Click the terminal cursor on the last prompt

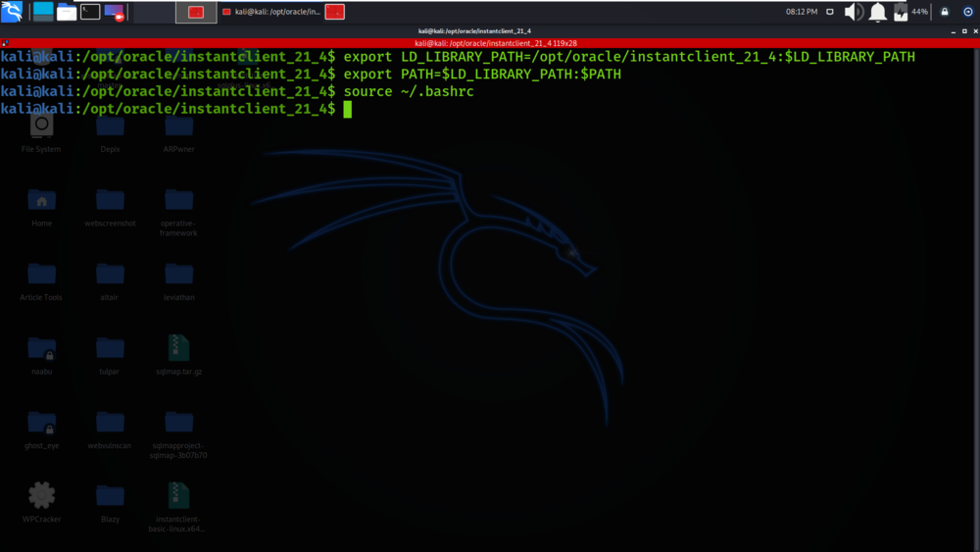click(x=348, y=109)
